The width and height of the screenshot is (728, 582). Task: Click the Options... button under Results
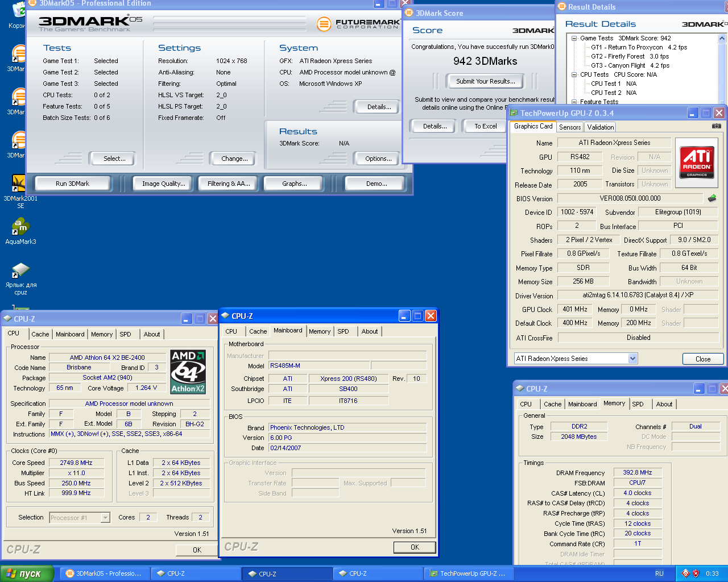coord(378,159)
